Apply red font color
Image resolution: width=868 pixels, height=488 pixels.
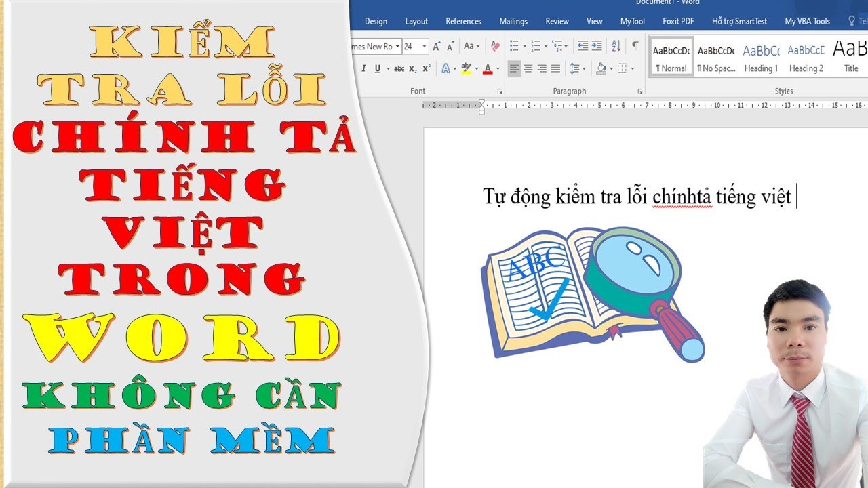[487, 68]
